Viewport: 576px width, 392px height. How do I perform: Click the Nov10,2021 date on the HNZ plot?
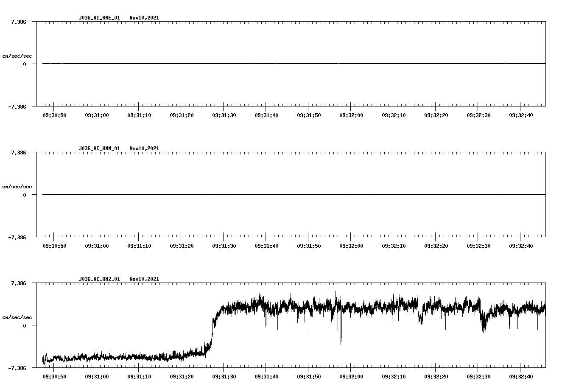click(144, 279)
